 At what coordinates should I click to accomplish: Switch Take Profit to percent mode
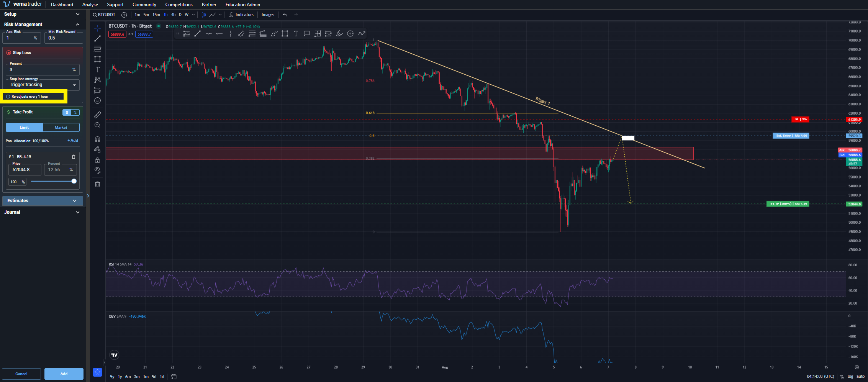[75, 112]
